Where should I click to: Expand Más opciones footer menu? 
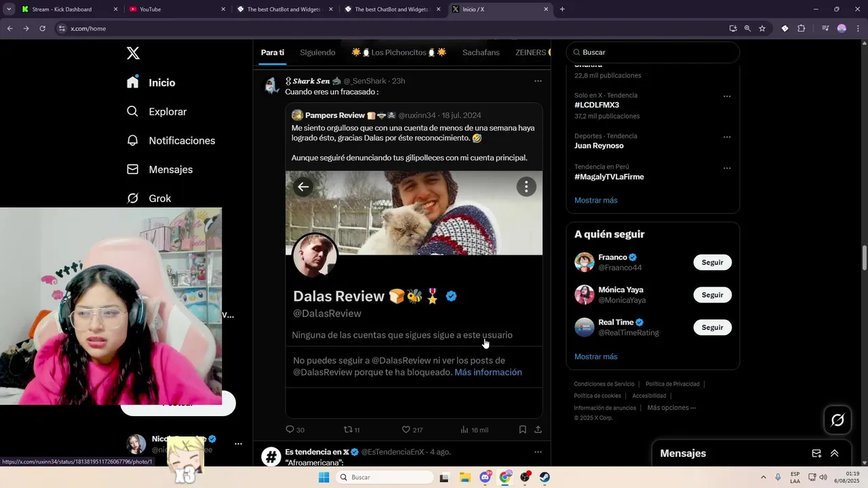671,408
